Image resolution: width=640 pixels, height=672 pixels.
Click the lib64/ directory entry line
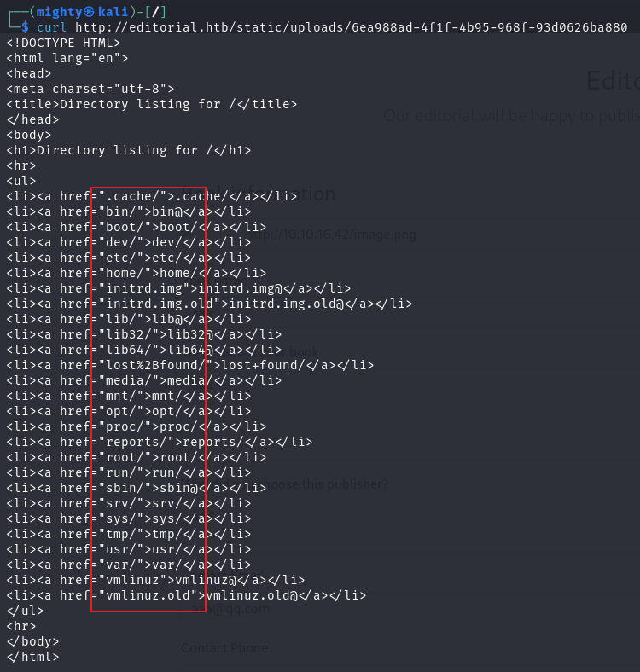click(x=144, y=350)
